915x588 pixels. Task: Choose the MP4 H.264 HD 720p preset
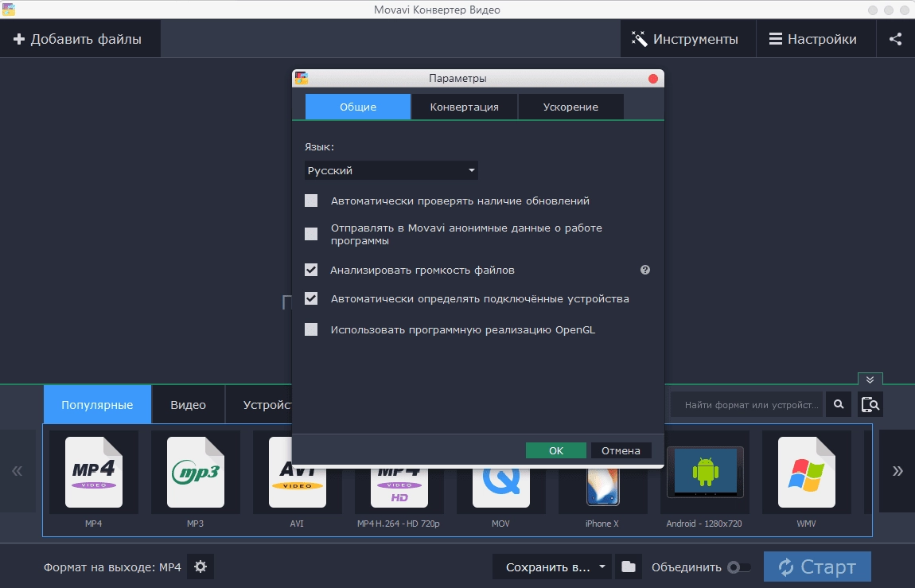pyautogui.click(x=399, y=490)
